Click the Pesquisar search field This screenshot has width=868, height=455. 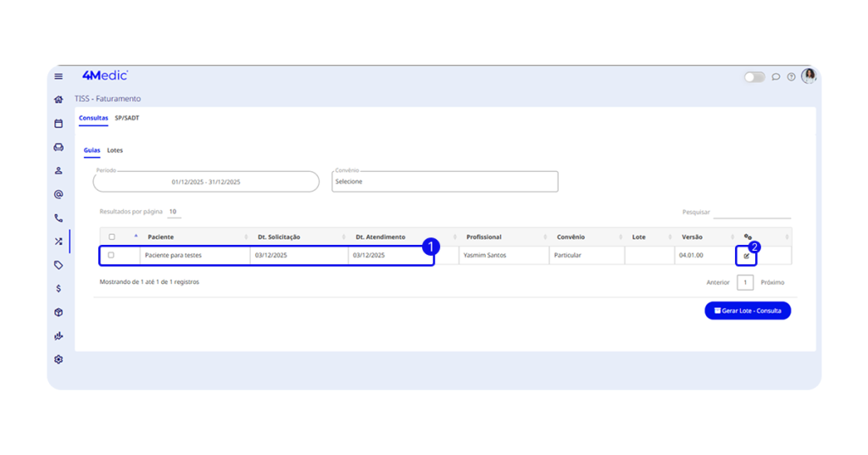coord(751,213)
